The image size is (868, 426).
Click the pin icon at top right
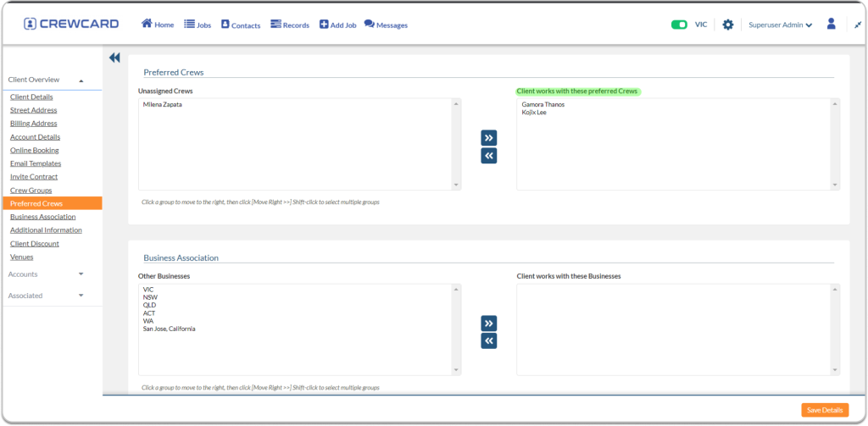[x=857, y=25]
